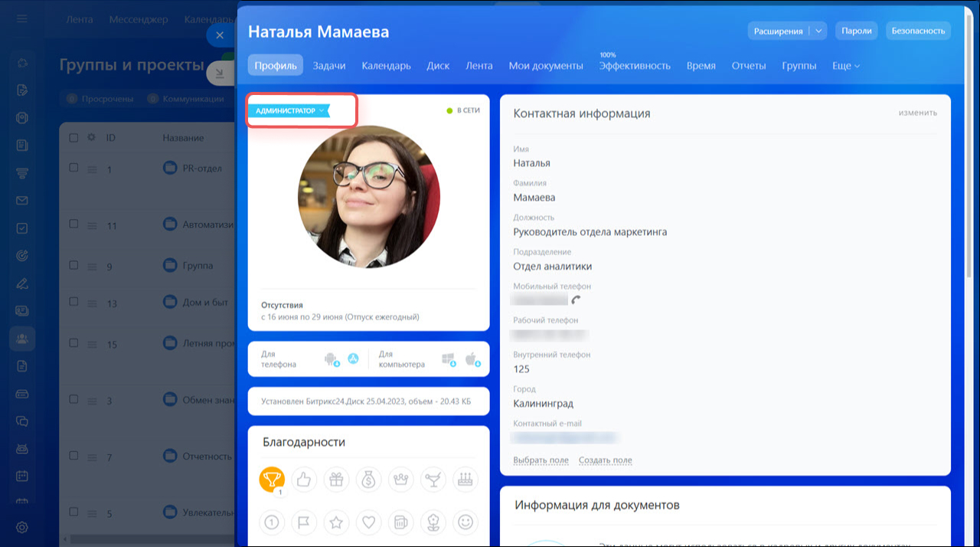The width and height of the screenshot is (980, 547).
Task: Open the Эффективность tab
Action: click(635, 66)
